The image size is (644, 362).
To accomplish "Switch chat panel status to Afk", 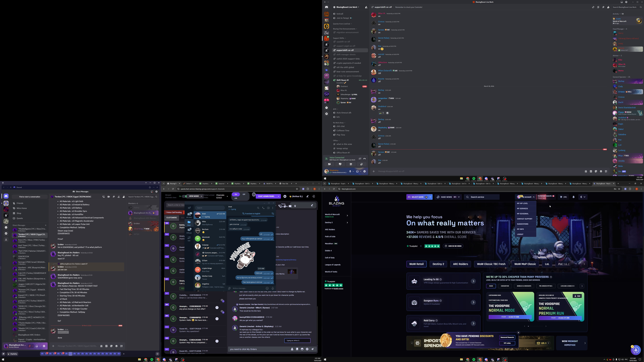I will coord(236,198).
